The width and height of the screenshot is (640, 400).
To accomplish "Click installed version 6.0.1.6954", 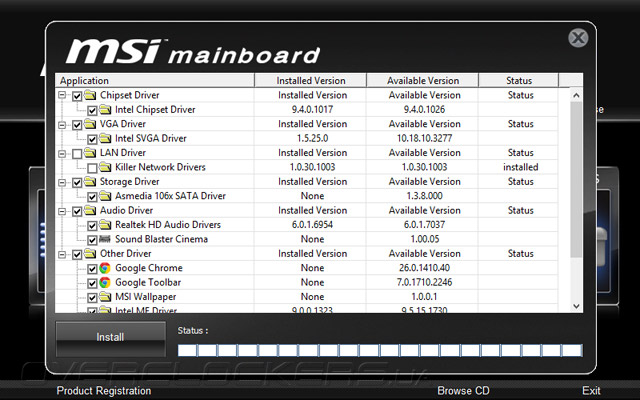I will 312,224.
